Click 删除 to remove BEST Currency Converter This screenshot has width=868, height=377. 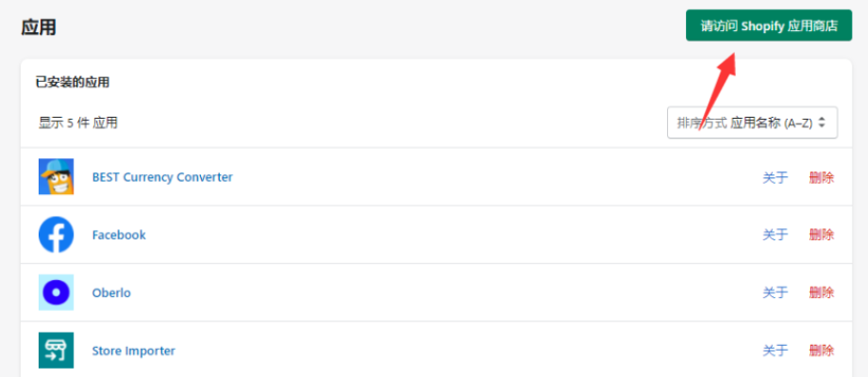coord(822,177)
